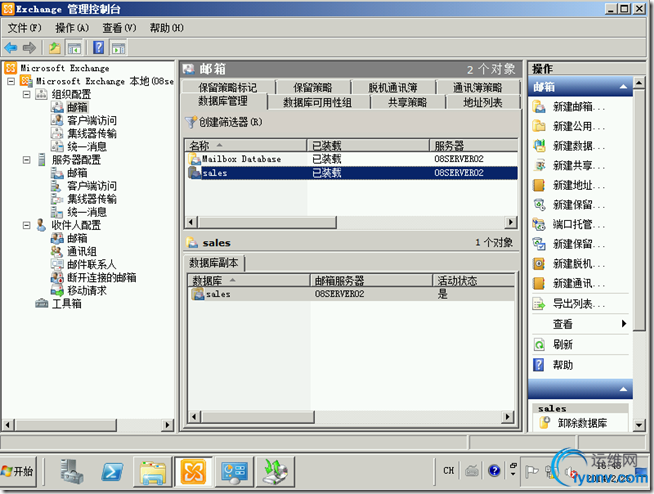Open the file explorer taskbar icon
The width and height of the screenshot is (654, 494).
[153, 472]
